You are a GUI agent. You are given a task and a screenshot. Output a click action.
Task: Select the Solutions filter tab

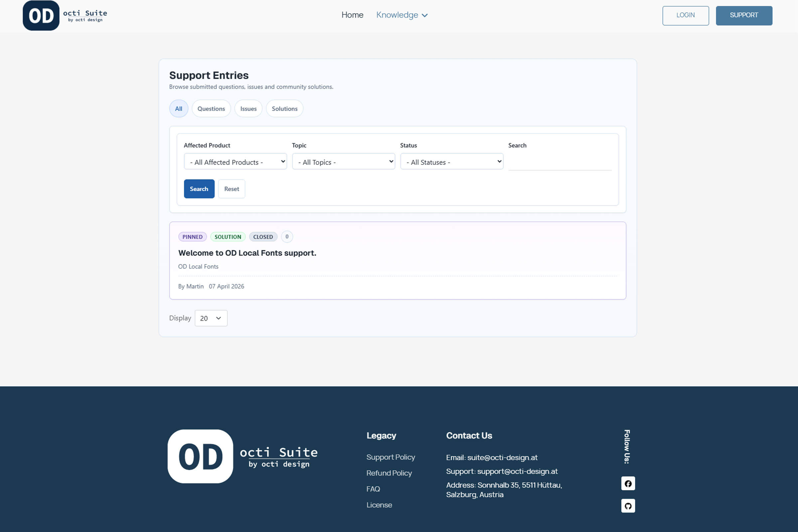(284, 109)
